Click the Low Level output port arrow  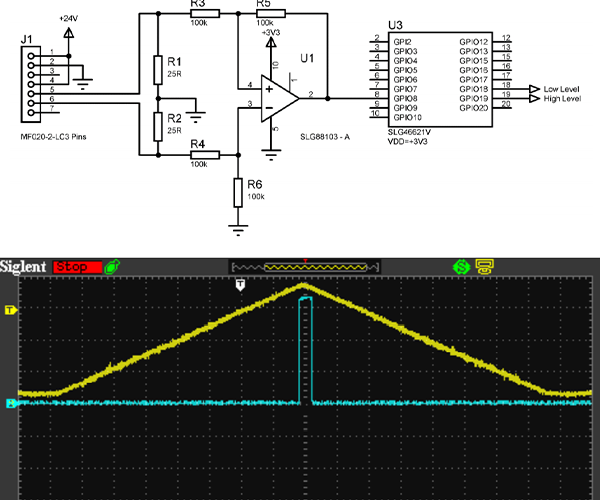(534, 89)
